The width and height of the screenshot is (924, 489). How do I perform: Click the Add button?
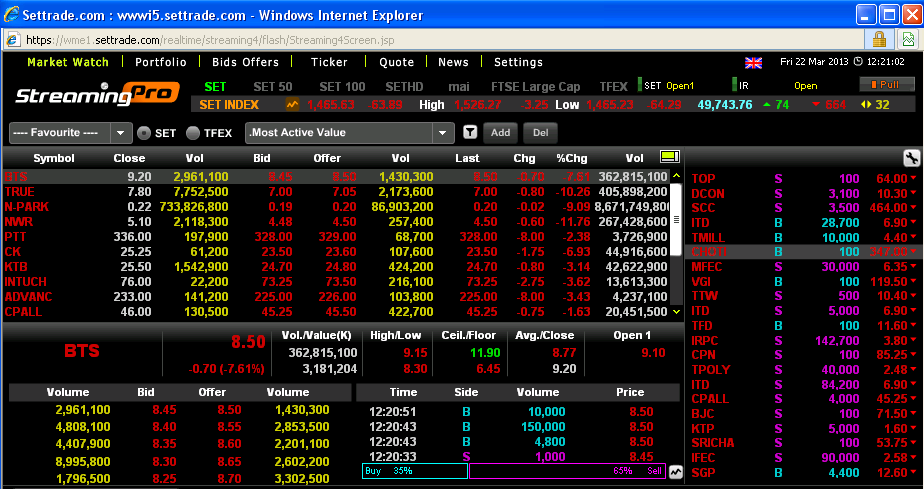coord(500,133)
